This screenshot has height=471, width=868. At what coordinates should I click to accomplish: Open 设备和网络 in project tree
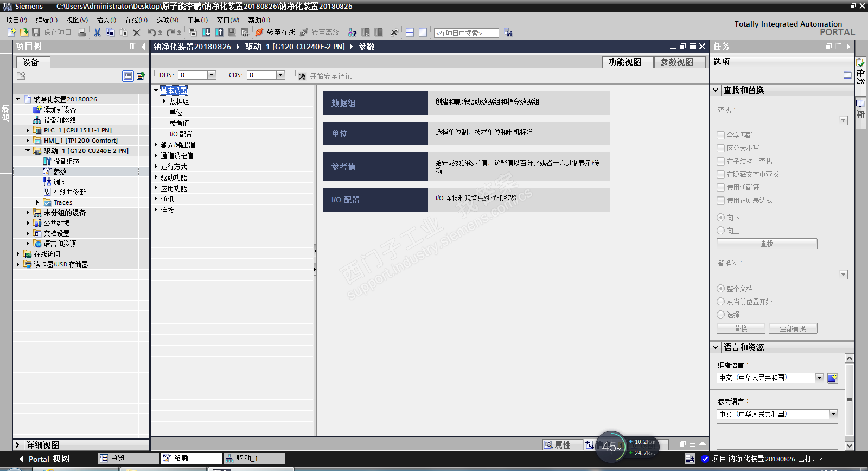(60, 120)
